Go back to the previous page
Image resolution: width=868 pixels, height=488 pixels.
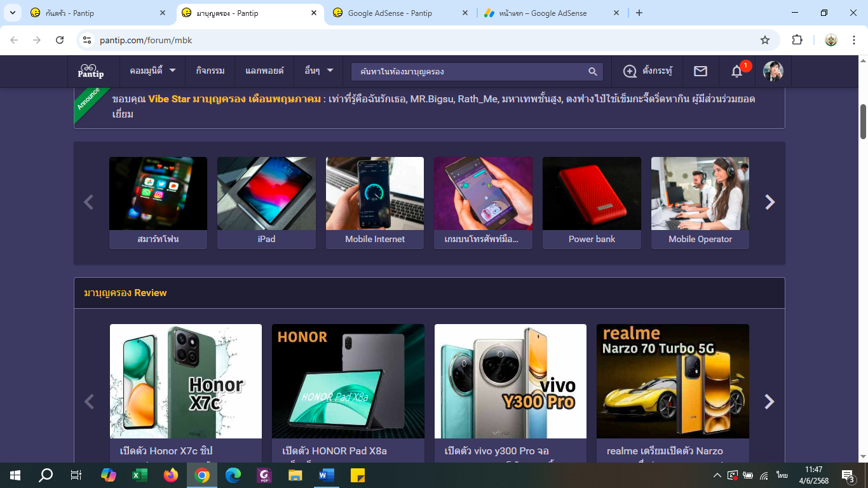pos(14,40)
